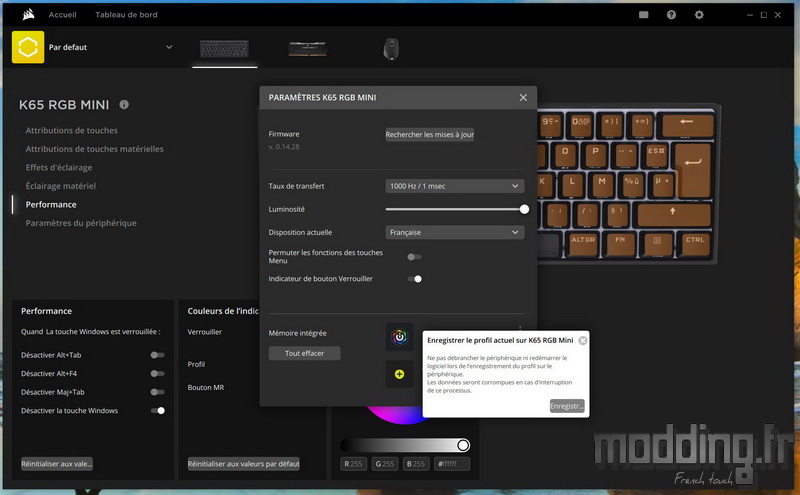
Task: Click the R 255 value field
Action: [x=354, y=464]
